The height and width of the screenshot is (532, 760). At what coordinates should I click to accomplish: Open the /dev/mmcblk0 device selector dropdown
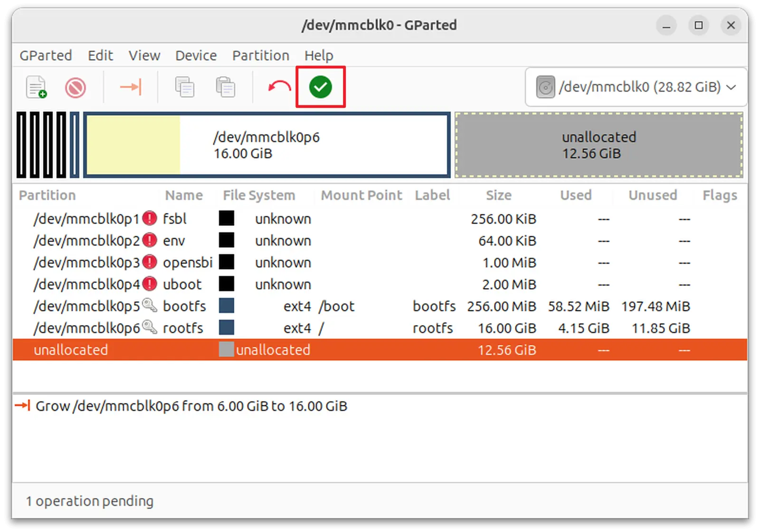[x=636, y=87]
